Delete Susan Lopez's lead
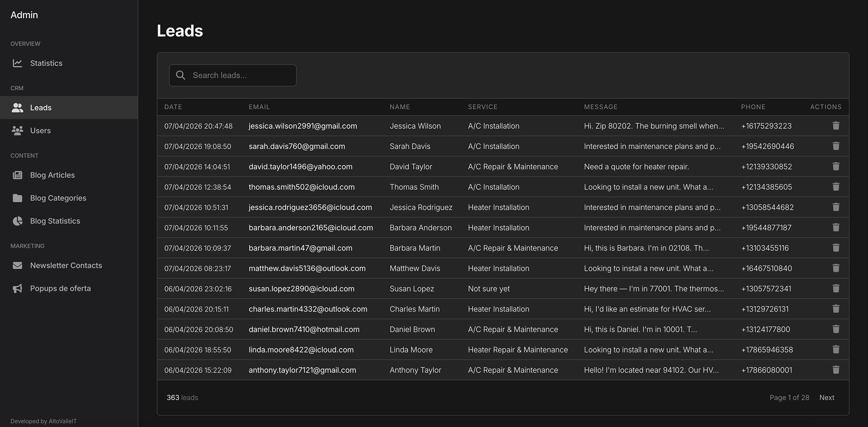This screenshot has width=868, height=427. click(836, 288)
